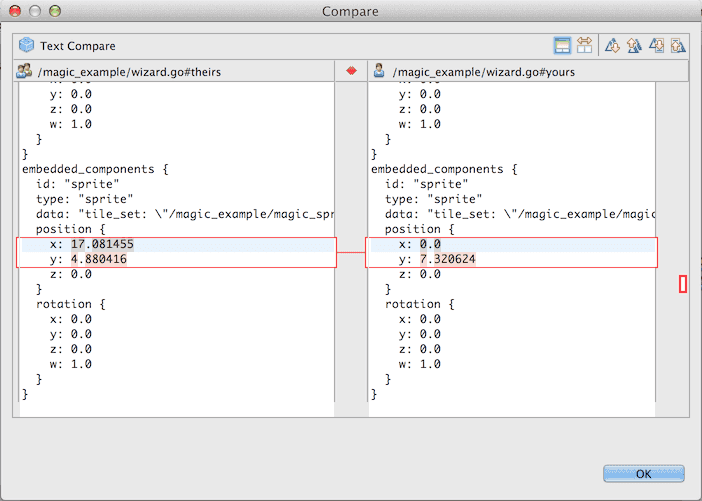Click the wizard.go#yours path label
Screen dimensions: 702x501
coord(484,72)
